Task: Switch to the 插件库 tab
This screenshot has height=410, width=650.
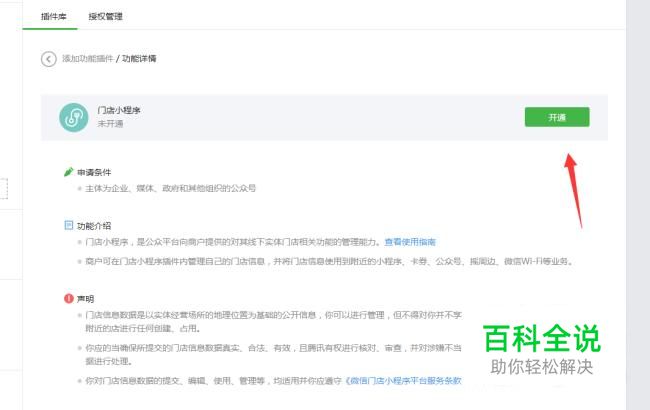Action: pos(53,17)
